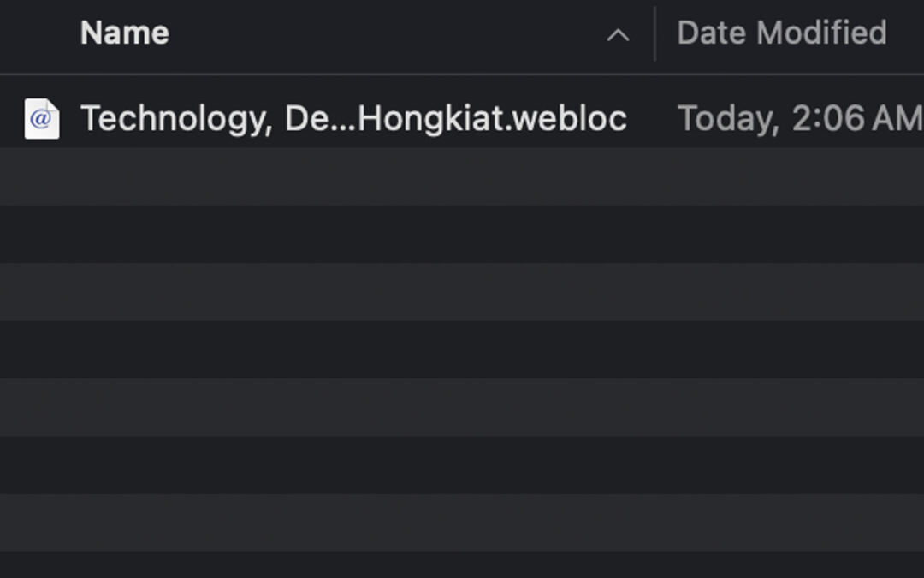Click first empty row below the webloc file
The height and width of the screenshot is (578, 924).
click(x=462, y=176)
